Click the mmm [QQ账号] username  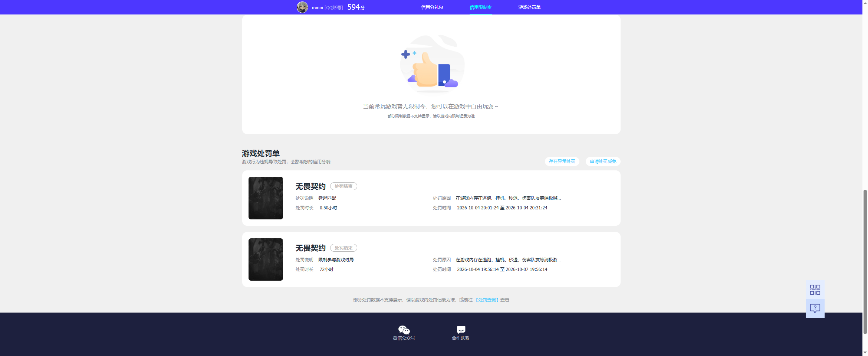(x=327, y=7)
